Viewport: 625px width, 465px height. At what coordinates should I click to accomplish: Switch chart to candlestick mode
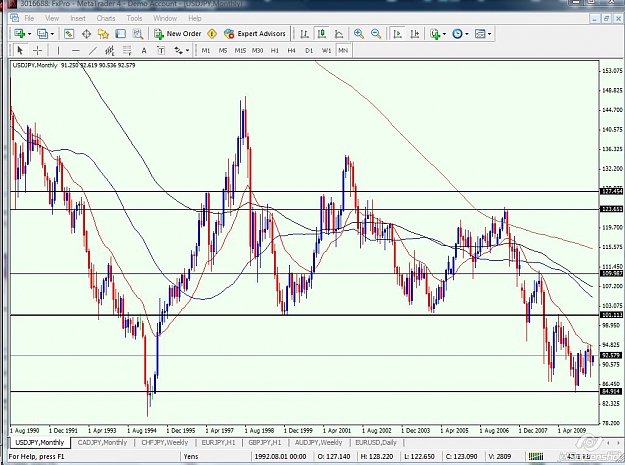pyautogui.click(x=322, y=34)
